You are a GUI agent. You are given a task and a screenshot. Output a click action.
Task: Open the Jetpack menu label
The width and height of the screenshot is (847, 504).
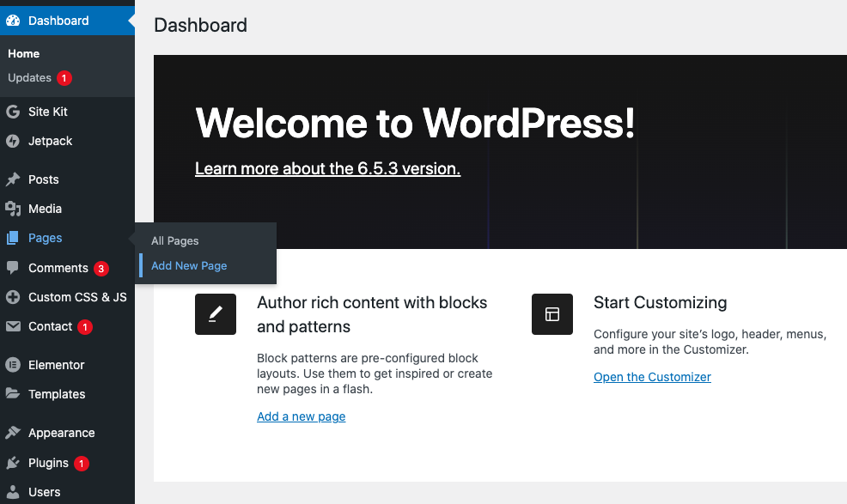click(x=50, y=141)
